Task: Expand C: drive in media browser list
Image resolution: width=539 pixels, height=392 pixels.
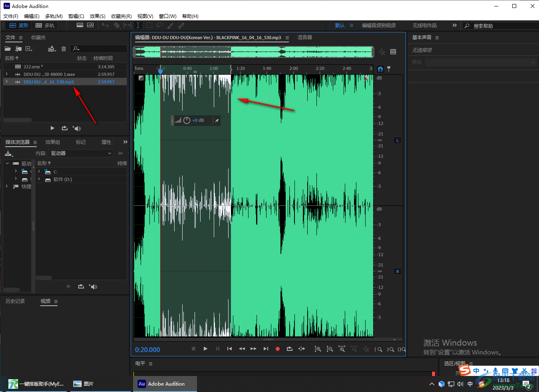Action: (39, 171)
